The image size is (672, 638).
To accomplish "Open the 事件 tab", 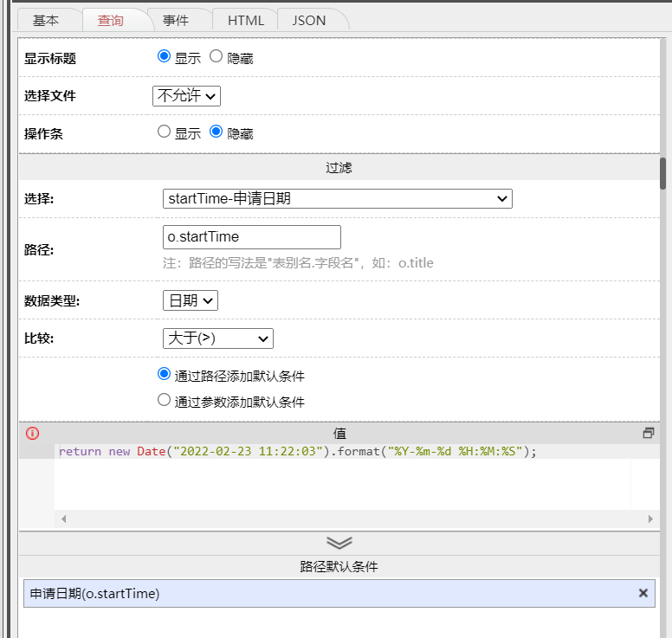I will coord(176,20).
